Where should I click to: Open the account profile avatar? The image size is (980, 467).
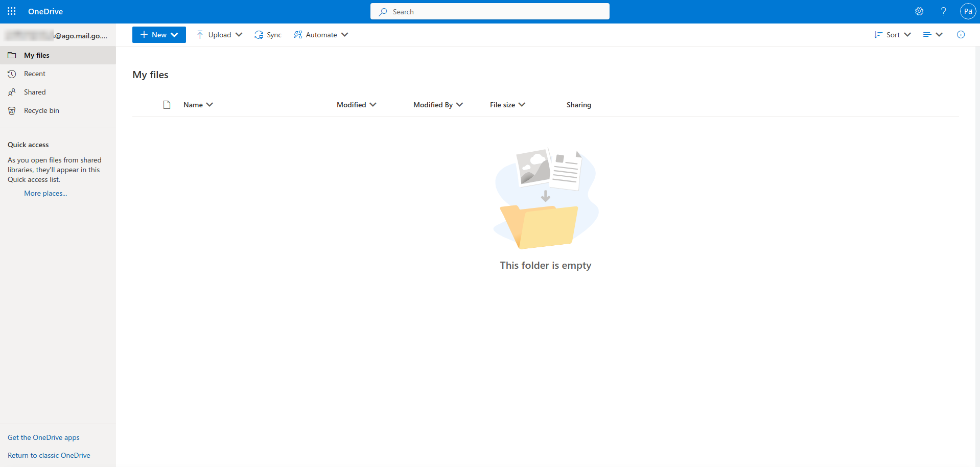click(x=968, y=11)
